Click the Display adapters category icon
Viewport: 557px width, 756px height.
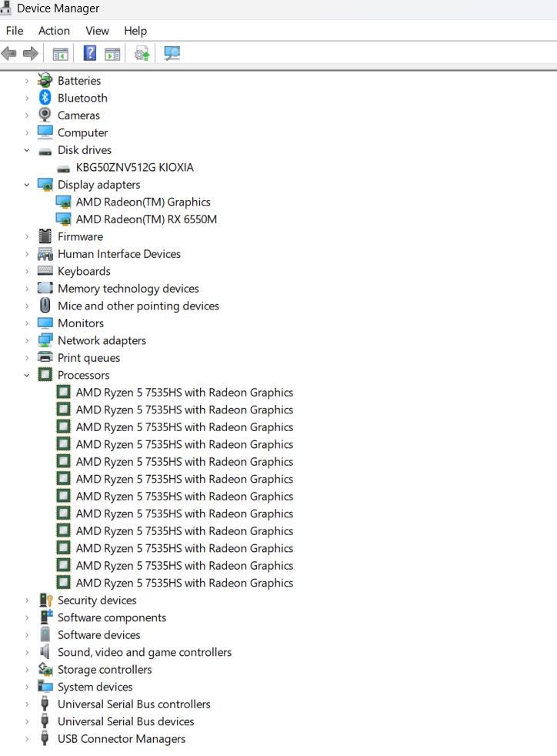pos(45,184)
